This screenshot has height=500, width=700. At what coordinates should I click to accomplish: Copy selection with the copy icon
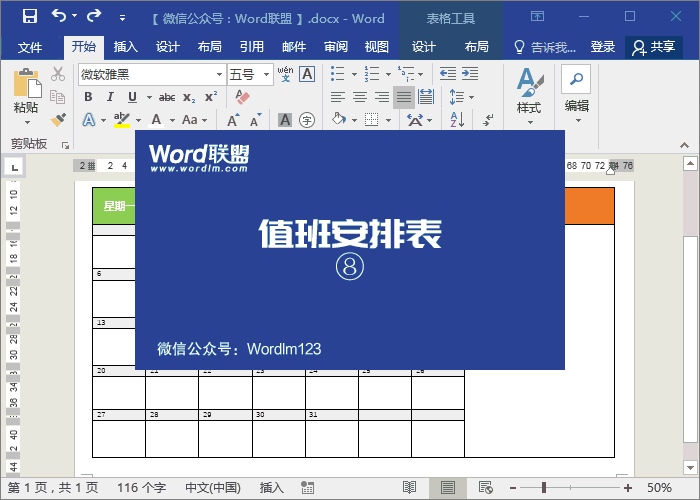tap(58, 96)
